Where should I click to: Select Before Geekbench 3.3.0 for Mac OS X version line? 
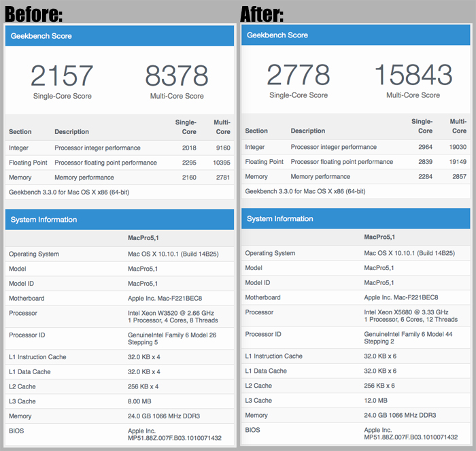pyautogui.click(x=69, y=193)
